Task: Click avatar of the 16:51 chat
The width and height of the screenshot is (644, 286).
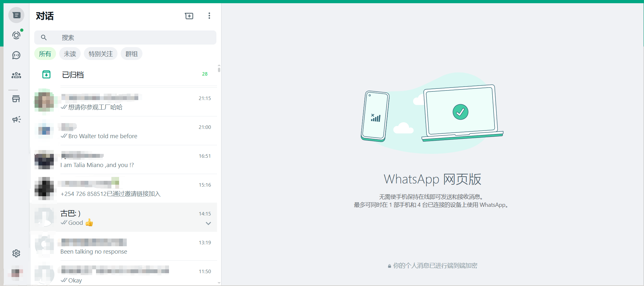Action: click(x=44, y=159)
